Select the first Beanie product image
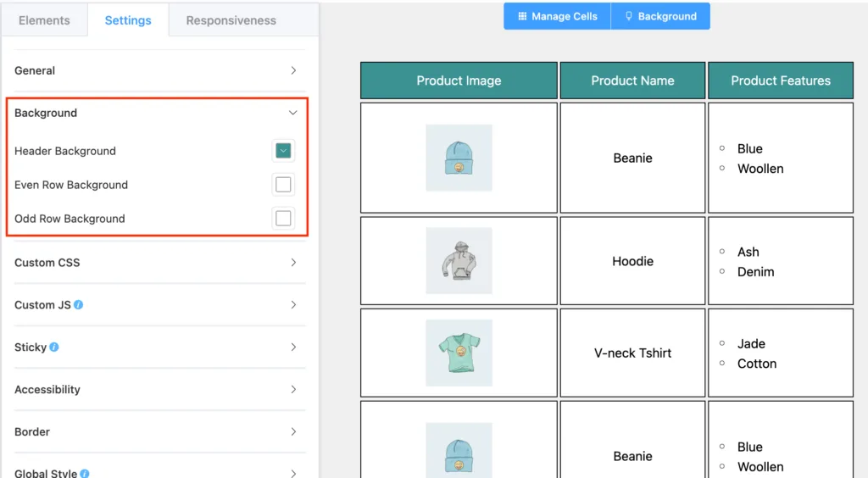This screenshot has height=478, width=868. coord(459,158)
